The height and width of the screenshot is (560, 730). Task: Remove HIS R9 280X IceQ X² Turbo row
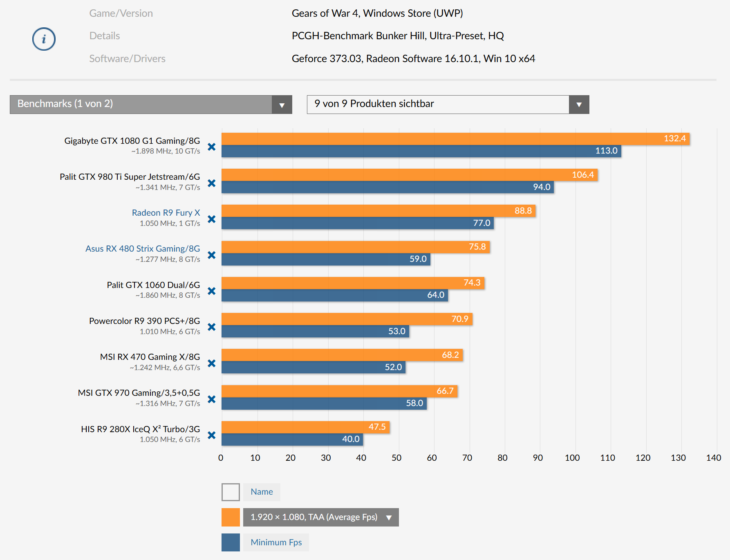211,435
